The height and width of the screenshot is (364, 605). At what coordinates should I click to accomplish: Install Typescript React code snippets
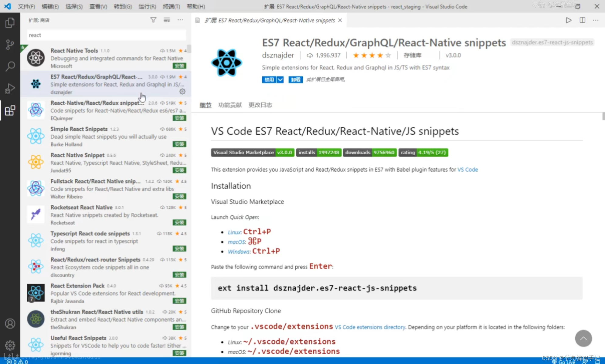[179, 248]
